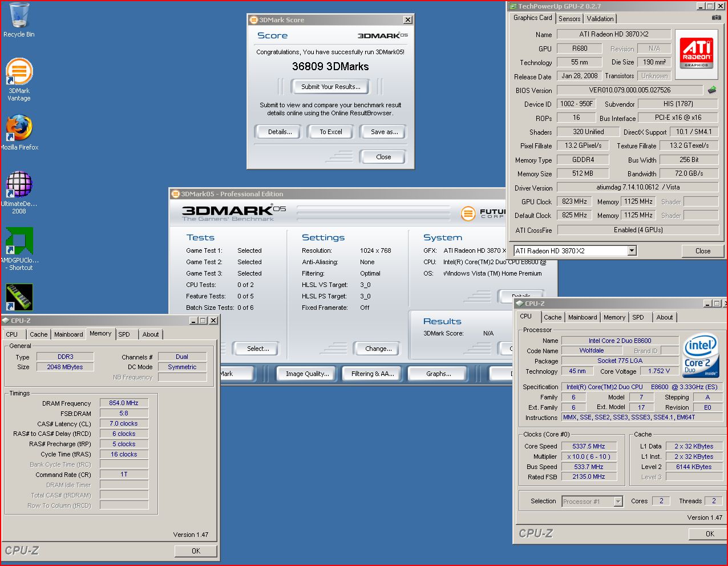Click Close button in GPU-Z
728x566 pixels.
703,251
